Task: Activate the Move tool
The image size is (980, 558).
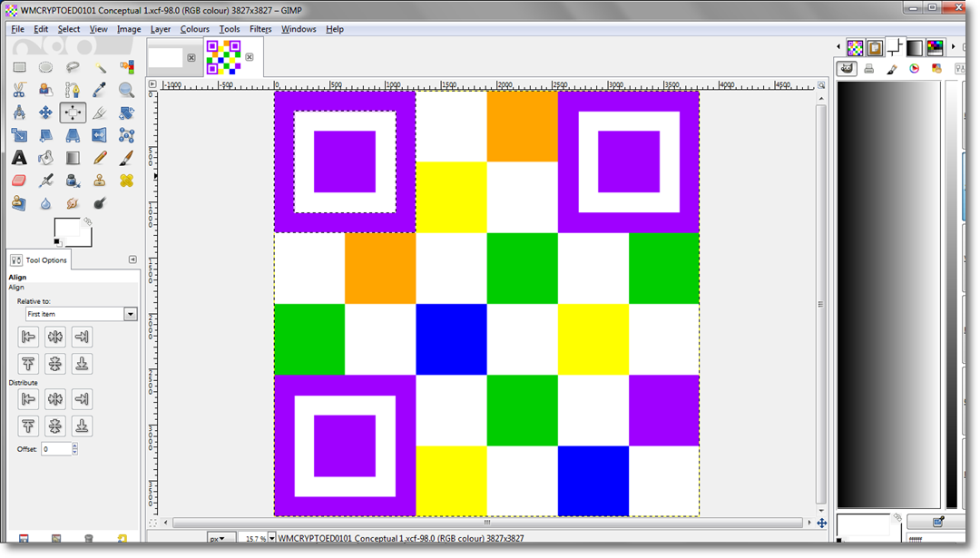Action: coord(45,113)
